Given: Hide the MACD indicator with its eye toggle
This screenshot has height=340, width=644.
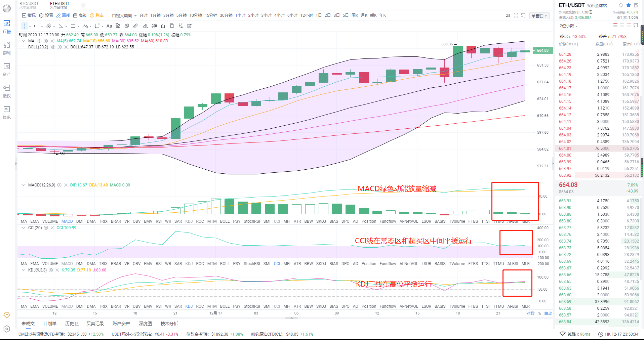Looking at the screenshot, I should [59, 185].
